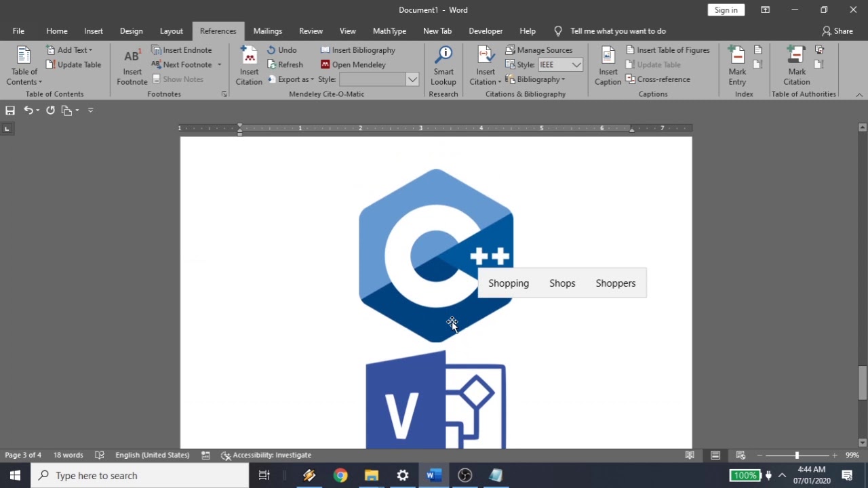Open the Add Text dropdown
The width and height of the screenshot is (868, 488).
pyautogui.click(x=69, y=50)
